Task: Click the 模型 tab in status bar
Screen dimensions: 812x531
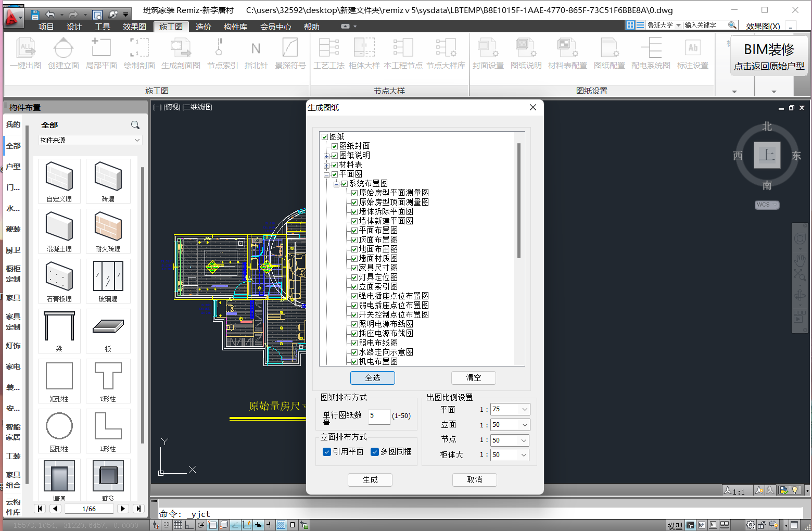Action: click(x=675, y=526)
